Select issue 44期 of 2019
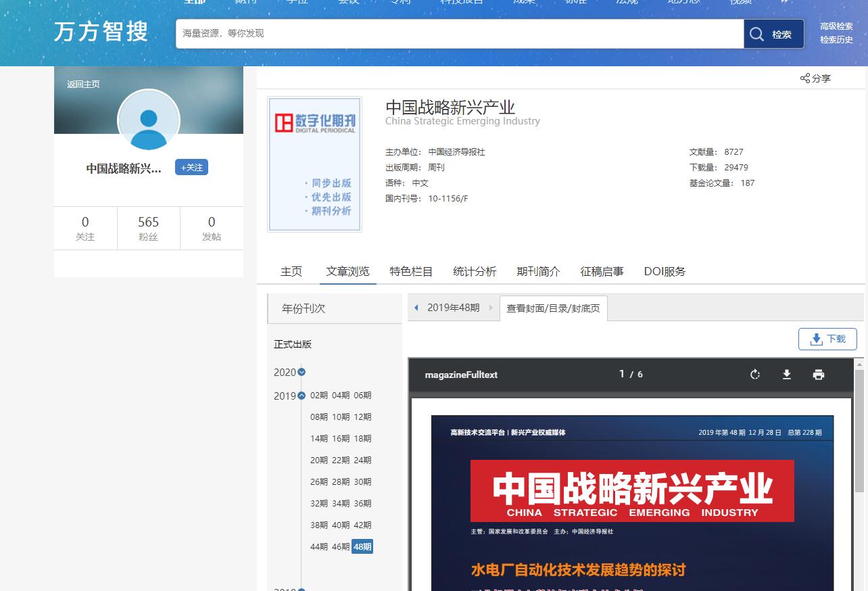The width and height of the screenshot is (868, 591). tap(319, 547)
